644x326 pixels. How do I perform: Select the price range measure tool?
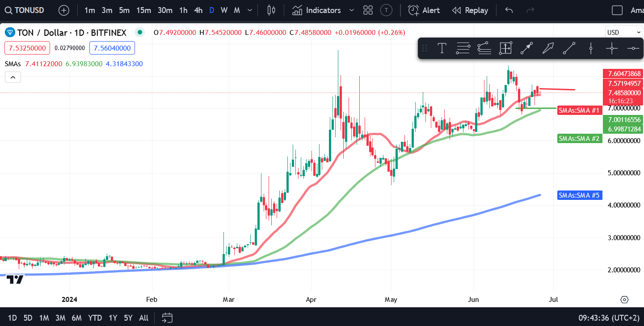505,48
